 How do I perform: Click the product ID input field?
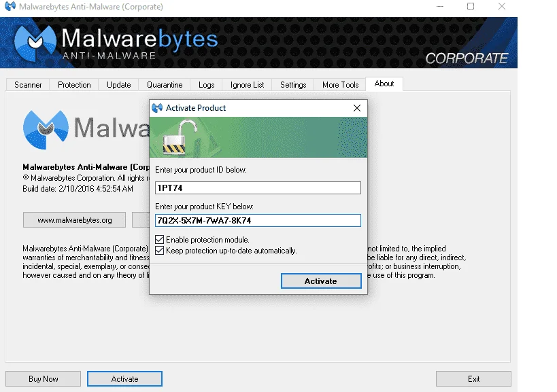[258, 188]
